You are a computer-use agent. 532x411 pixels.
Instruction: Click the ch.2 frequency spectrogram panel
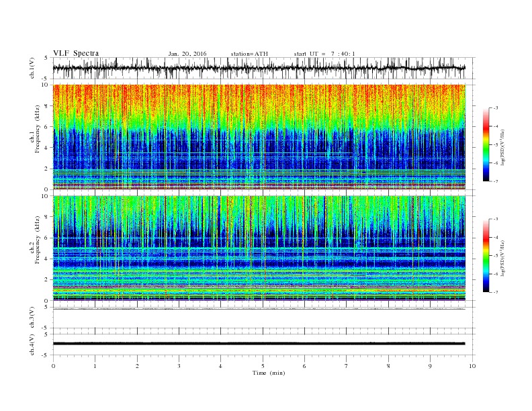[259, 248]
